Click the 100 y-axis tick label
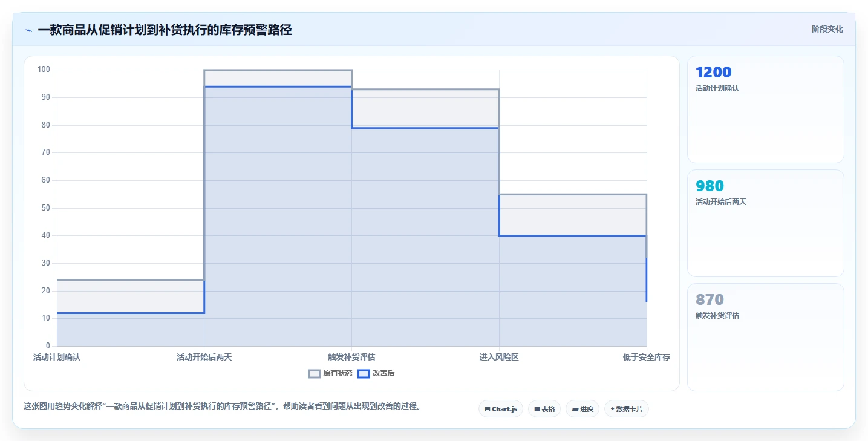The width and height of the screenshot is (868, 441). click(44, 70)
